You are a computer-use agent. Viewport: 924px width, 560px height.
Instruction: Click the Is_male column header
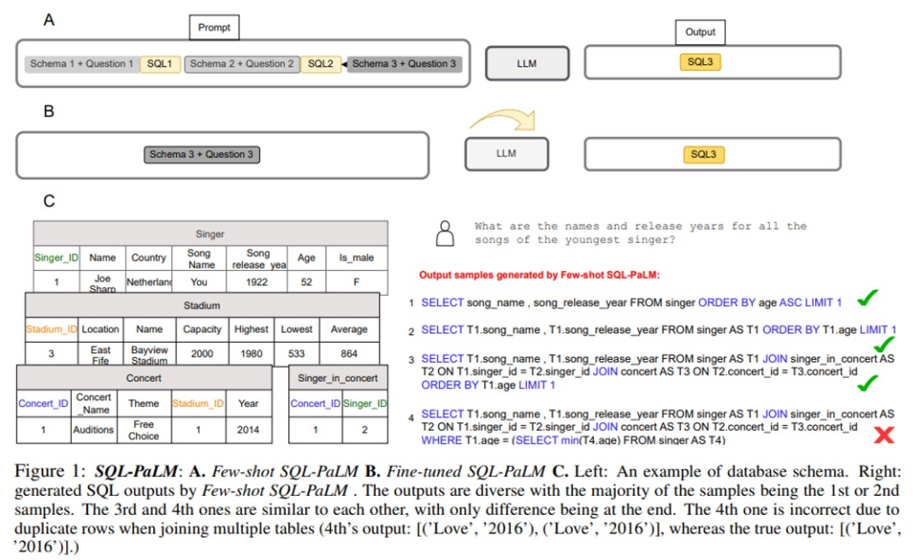click(x=357, y=258)
